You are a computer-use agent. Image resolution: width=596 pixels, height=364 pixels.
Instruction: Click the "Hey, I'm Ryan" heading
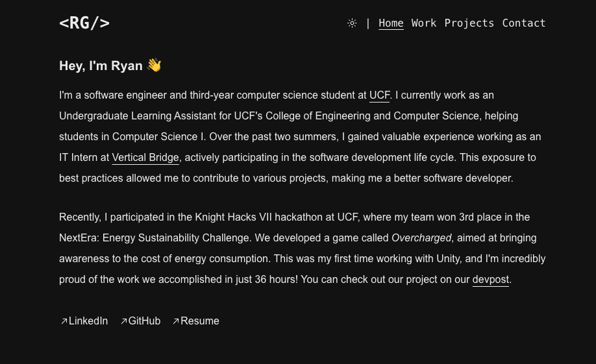point(101,66)
